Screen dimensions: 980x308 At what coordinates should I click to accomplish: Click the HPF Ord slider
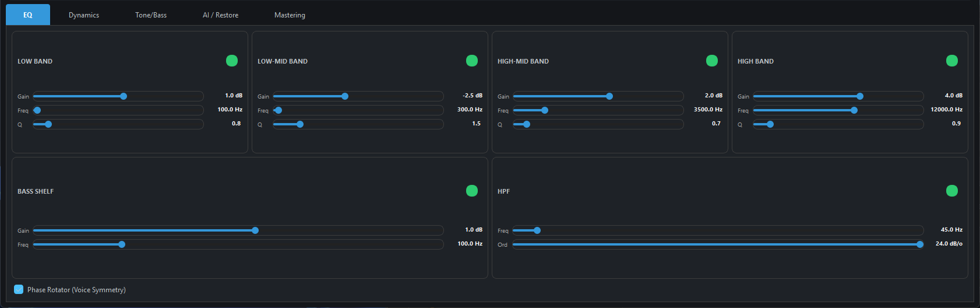click(x=718, y=244)
